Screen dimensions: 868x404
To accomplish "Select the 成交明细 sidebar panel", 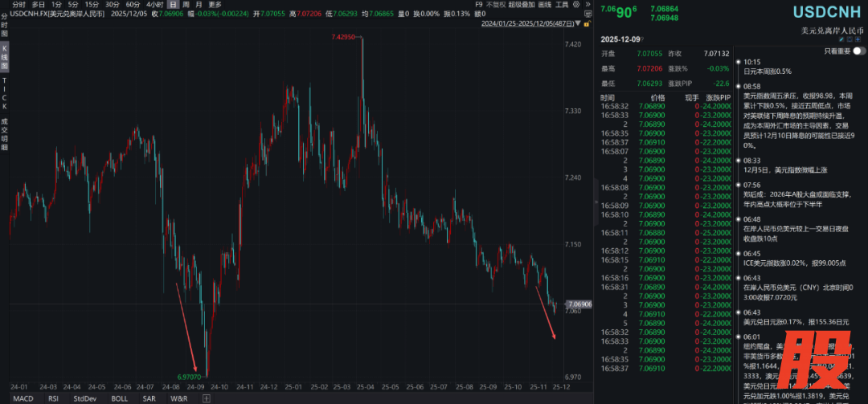I will pyautogui.click(x=5, y=134).
